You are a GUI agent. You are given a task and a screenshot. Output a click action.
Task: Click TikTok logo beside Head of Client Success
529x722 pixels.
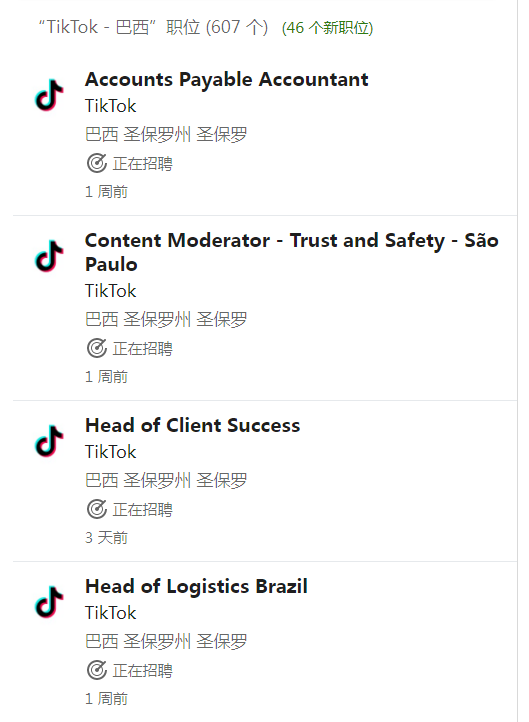coord(49,441)
